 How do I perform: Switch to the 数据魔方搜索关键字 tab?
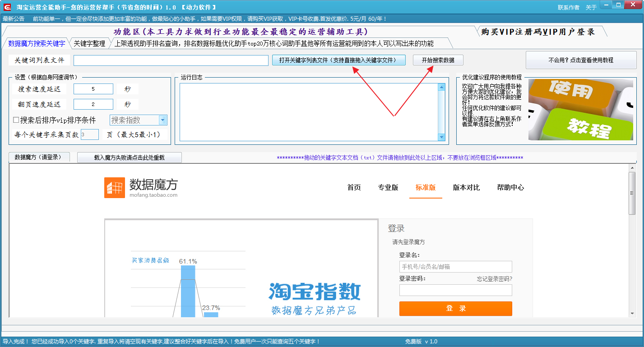pos(37,43)
